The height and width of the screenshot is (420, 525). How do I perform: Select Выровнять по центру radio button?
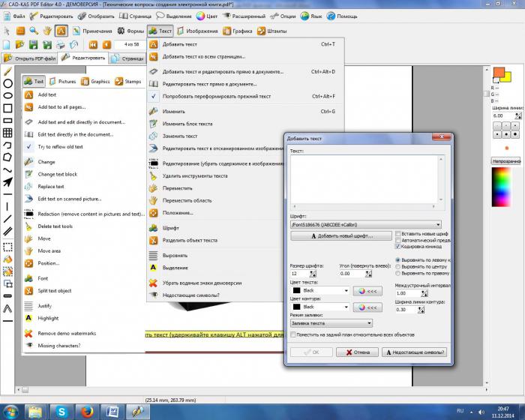(x=397, y=266)
